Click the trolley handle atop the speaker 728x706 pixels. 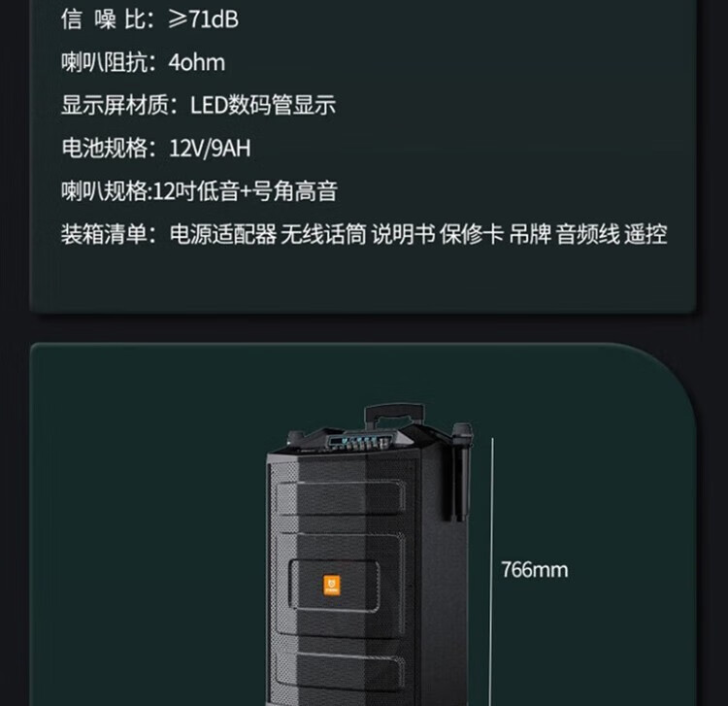tap(394, 417)
